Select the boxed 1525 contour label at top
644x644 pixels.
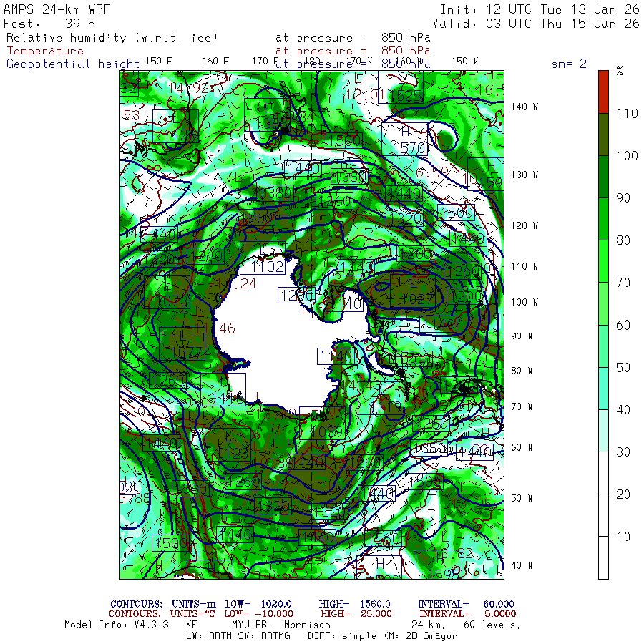coord(406,94)
